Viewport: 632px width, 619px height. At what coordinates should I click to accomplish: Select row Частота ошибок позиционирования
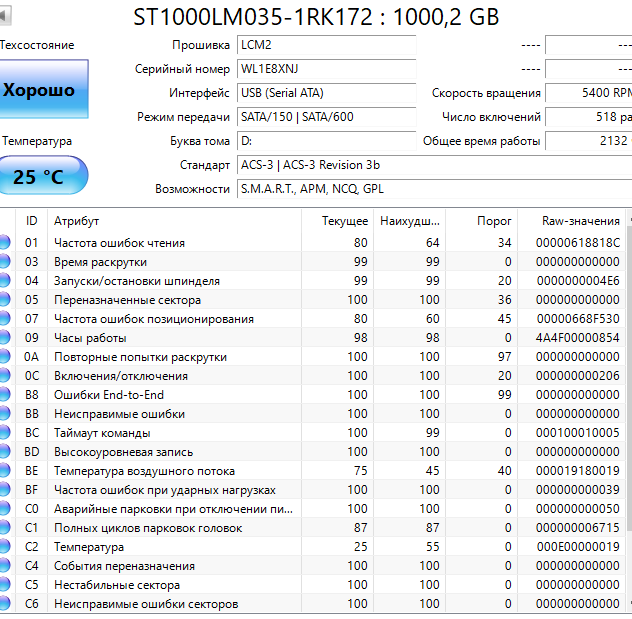tap(313, 318)
